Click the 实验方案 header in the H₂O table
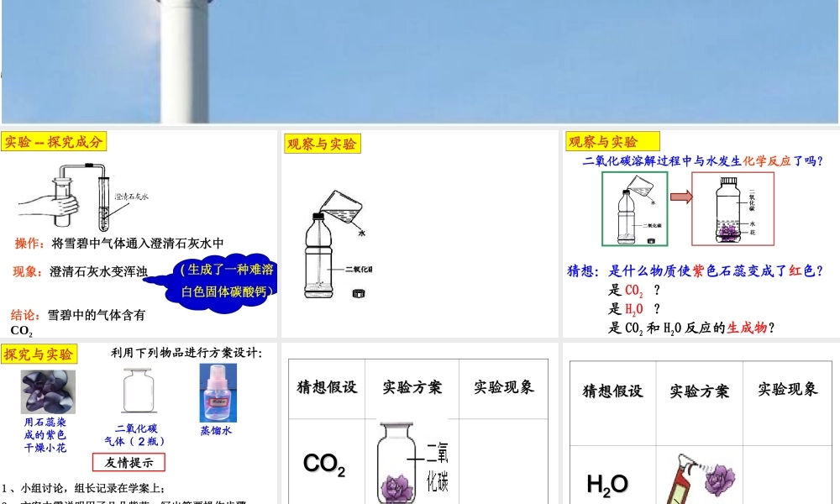The image size is (840, 504). coord(700,391)
